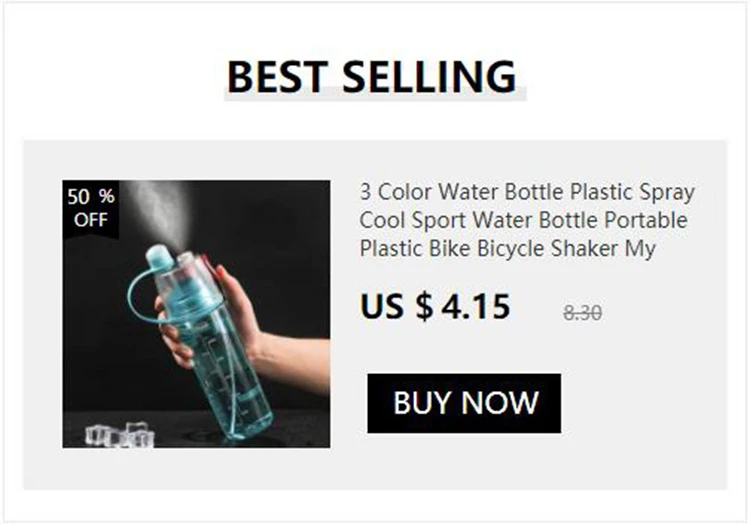Click the BEST SELLING heading
Image resolution: width=750 pixels, height=524 pixels.
click(x=372, y=76)
